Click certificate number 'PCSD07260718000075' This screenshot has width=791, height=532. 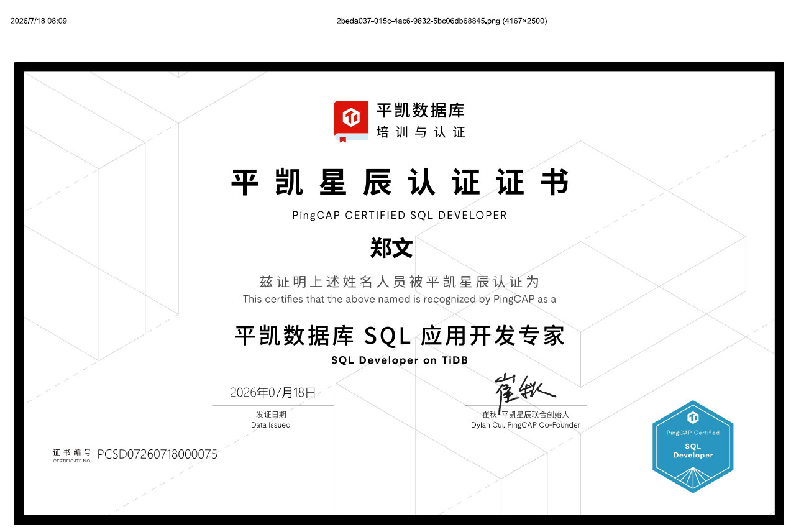[x=158, y=454]
